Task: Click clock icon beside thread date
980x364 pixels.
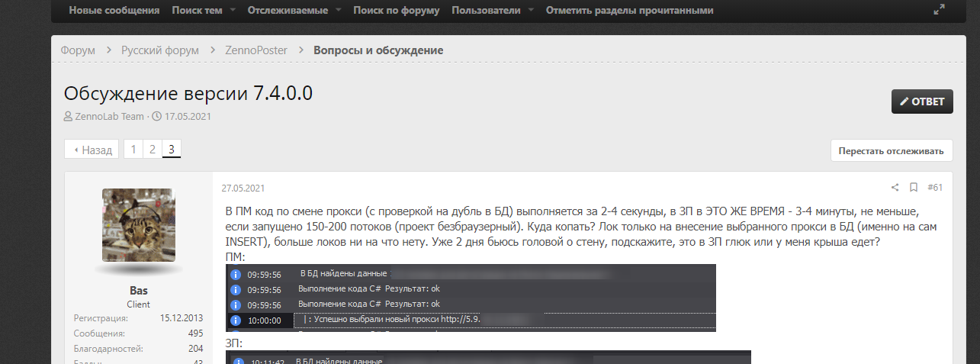Action: click(157, 117)
